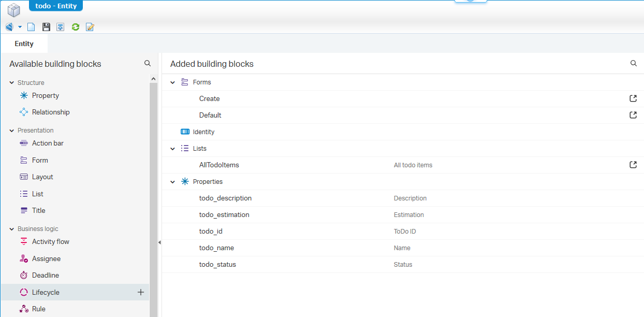Open the Create form via its external link icon
Viewport: 644px width, 317px height.
pyautogui.click(x=633, y=98)
